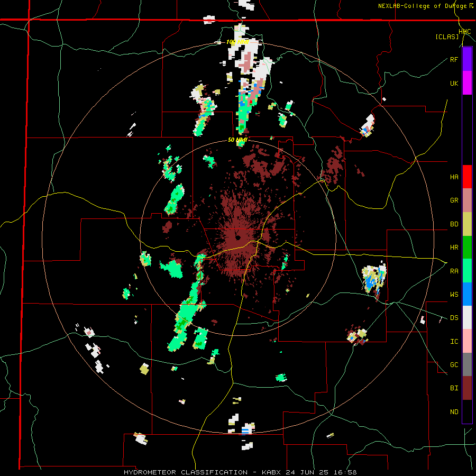Click the HA red legend swatch

(x=467, y=177)
